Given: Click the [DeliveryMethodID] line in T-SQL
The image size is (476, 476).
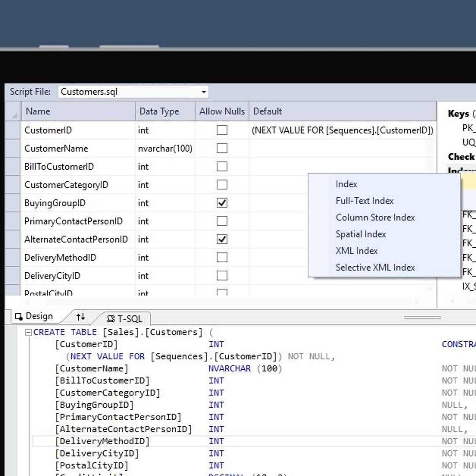Looking at the screenshot, I should coord(102,441).
